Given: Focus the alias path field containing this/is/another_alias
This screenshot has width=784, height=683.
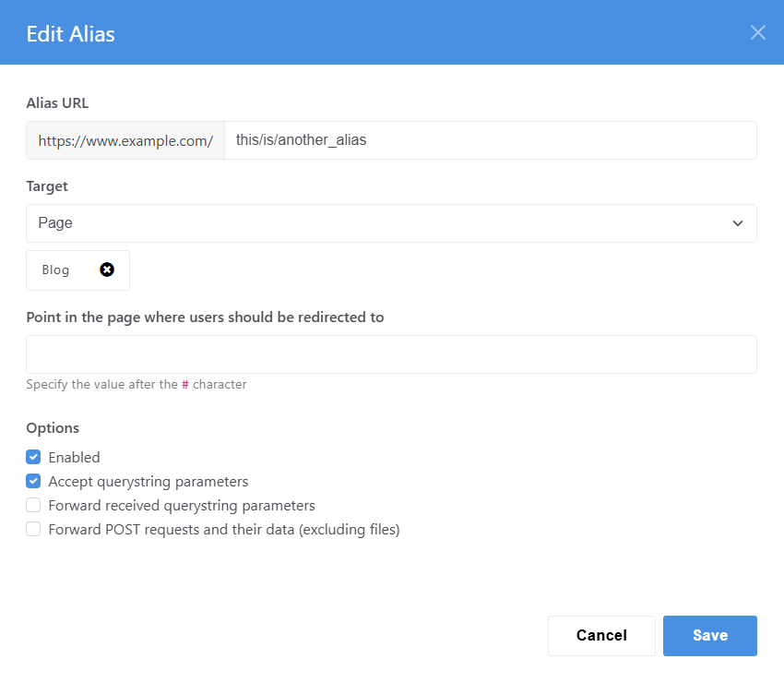Looking at the screenshot, I should (x=491, y=140).
